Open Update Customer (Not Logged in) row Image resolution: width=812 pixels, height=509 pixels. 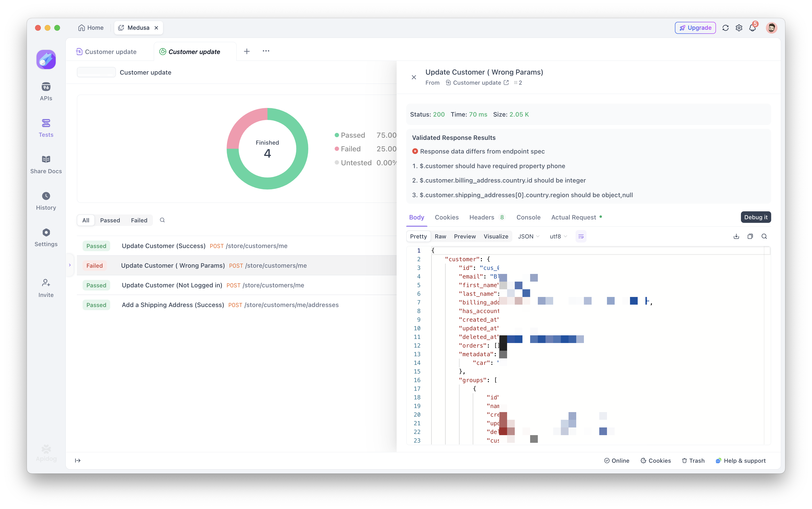pyautogui.click(x=236, y=285)
